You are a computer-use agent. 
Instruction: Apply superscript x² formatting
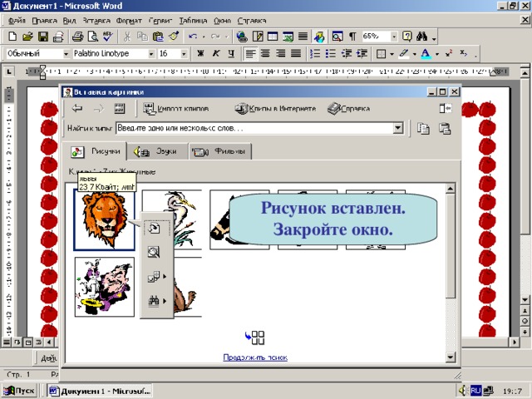tap(449, 53)
